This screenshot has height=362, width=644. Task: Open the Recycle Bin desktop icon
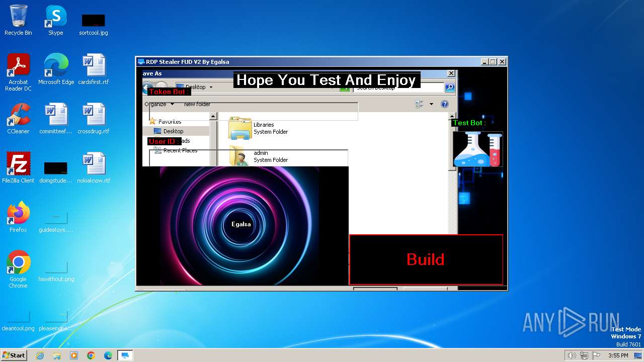point(18,21)
